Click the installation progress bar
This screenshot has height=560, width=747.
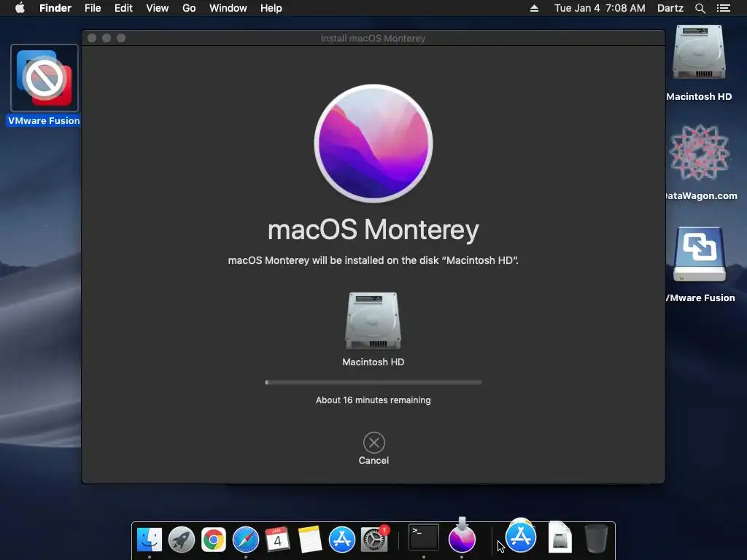[373, 382]
